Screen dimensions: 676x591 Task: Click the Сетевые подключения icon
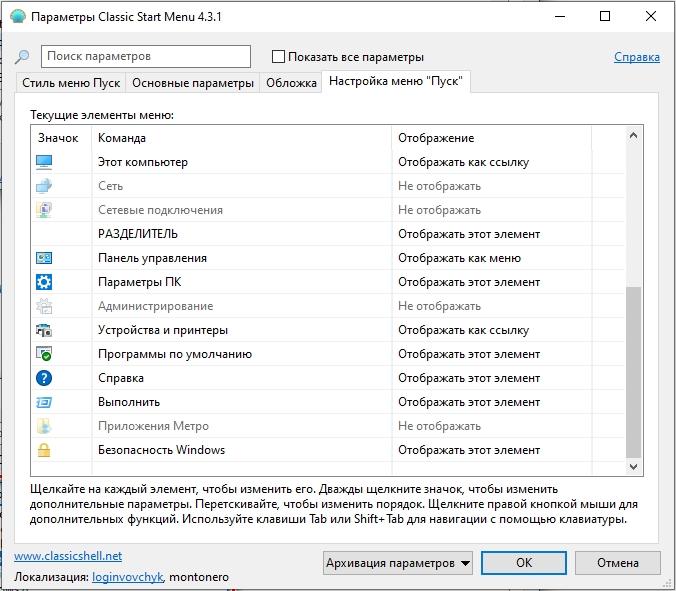[44, 210]
